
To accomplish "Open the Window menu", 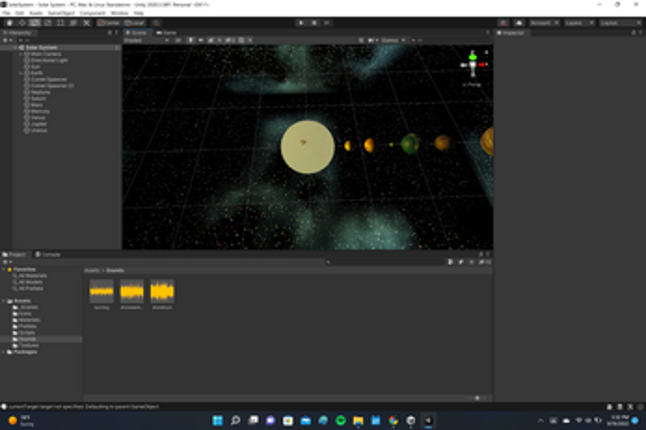I will click(119, 13).
